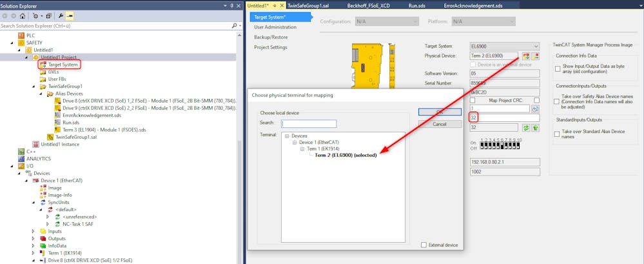The height and width of the screenshot is (264, 644).
Task: Click the Search field in the terminal dialog
Action: (309, 123)
